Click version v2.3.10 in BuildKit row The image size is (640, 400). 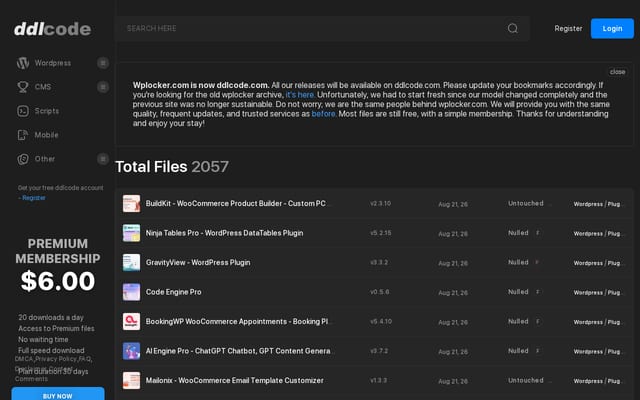coord(380,203)
